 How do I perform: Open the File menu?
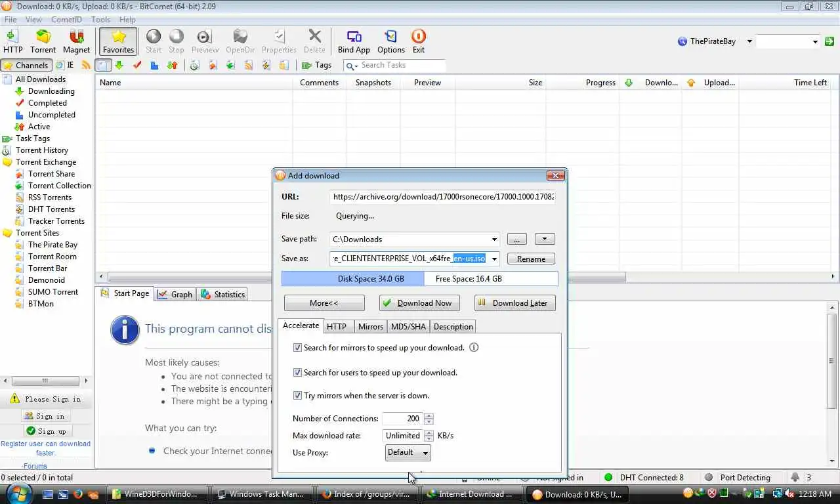(x=10, y=20)
